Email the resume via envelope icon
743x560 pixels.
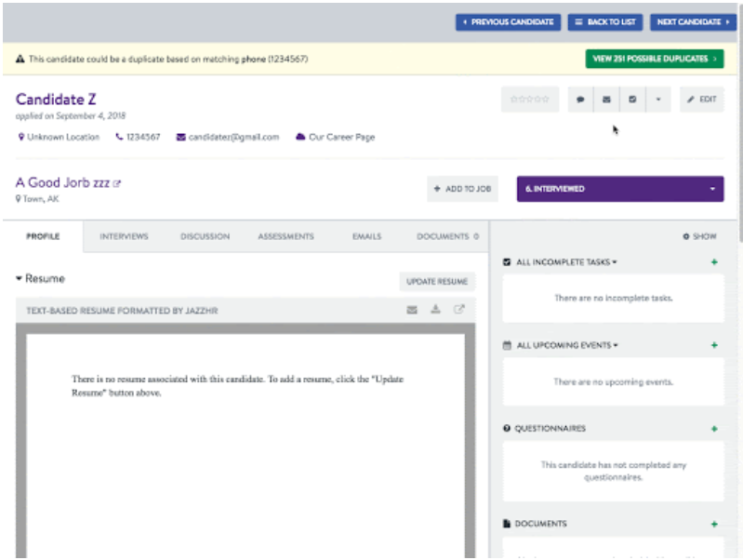412,310
